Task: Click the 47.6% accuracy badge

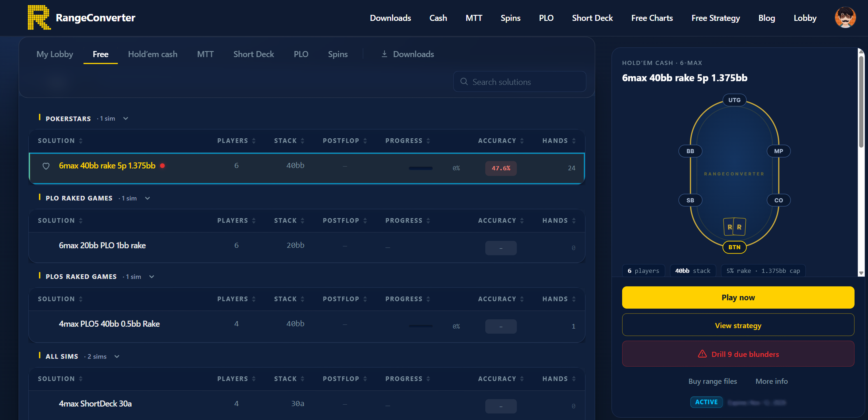Action: pyautogui.click(x=501, y=168)
